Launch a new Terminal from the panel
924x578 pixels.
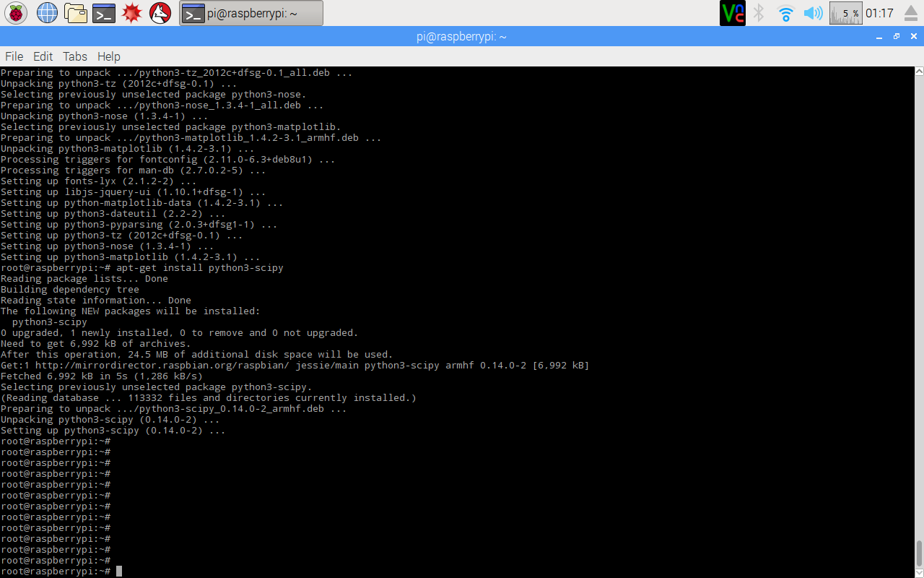click(x=104, y=13)
